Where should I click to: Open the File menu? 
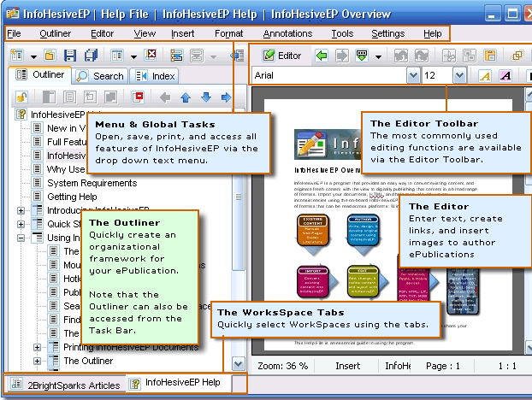pyautogui.click(x=14, y=33)
